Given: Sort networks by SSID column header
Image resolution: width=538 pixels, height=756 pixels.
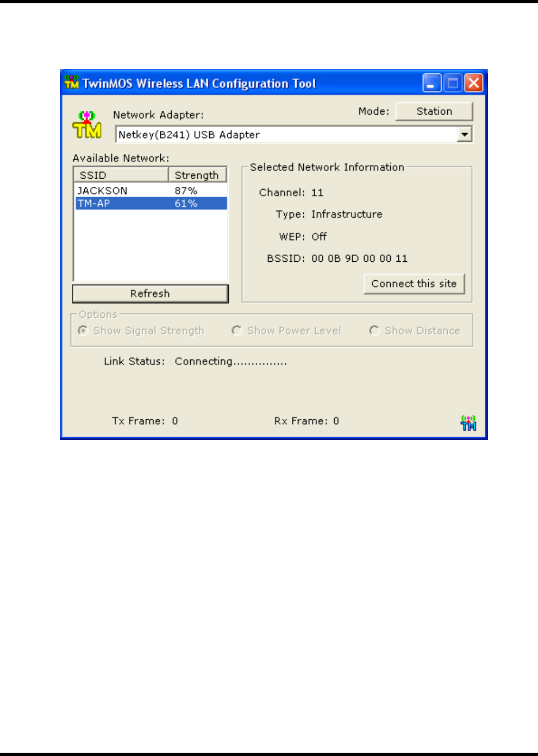Looking at the screenshot, I should coord(121,175).
